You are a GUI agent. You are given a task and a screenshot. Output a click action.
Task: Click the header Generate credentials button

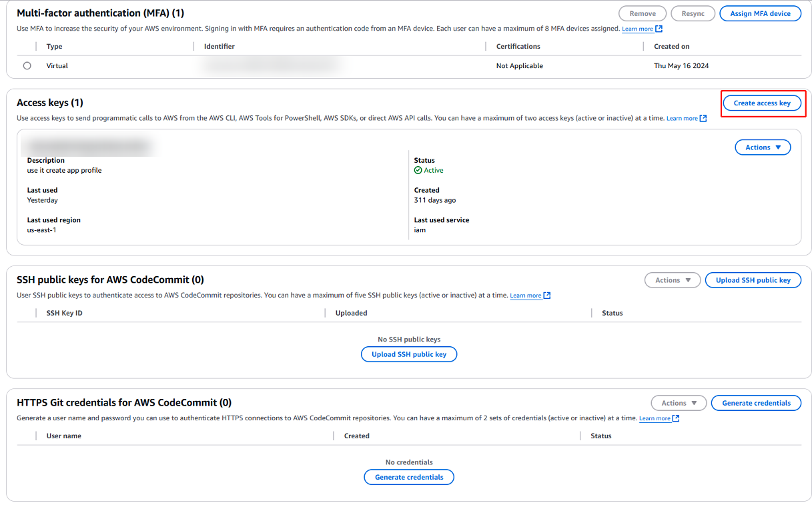tap(756, 403)
